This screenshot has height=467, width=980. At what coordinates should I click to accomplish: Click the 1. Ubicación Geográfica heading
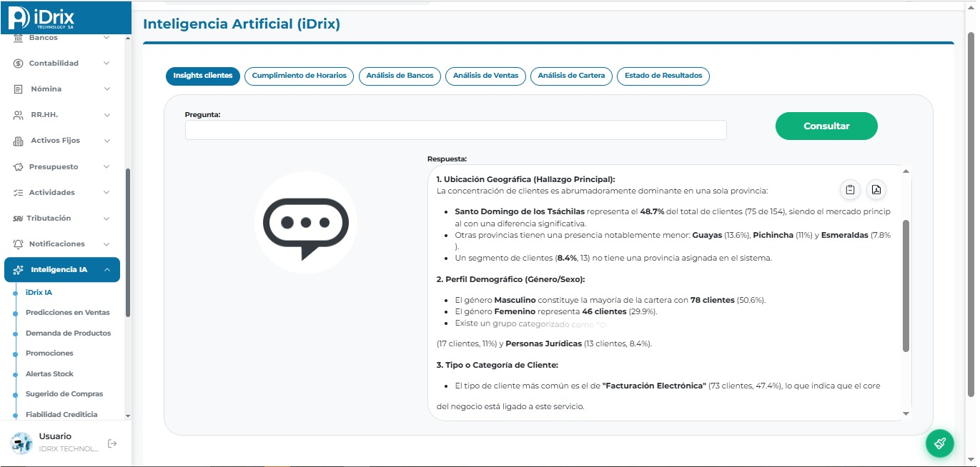click(525, 179)
